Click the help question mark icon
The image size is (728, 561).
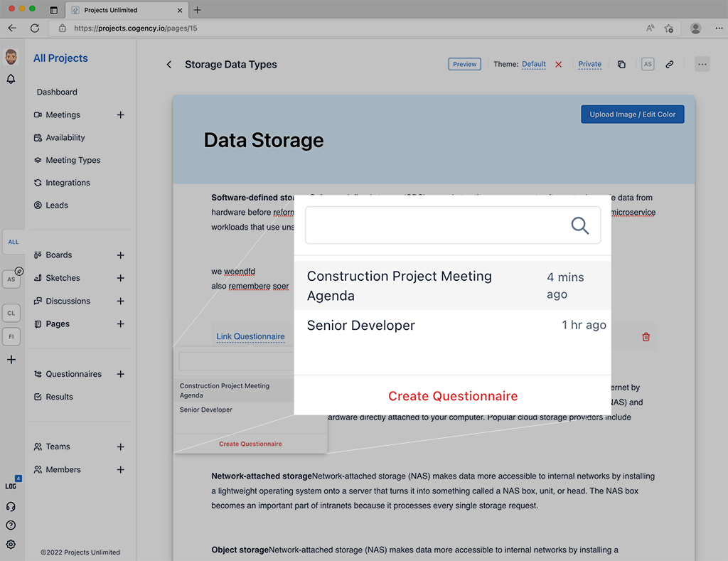tap(11, 525)
